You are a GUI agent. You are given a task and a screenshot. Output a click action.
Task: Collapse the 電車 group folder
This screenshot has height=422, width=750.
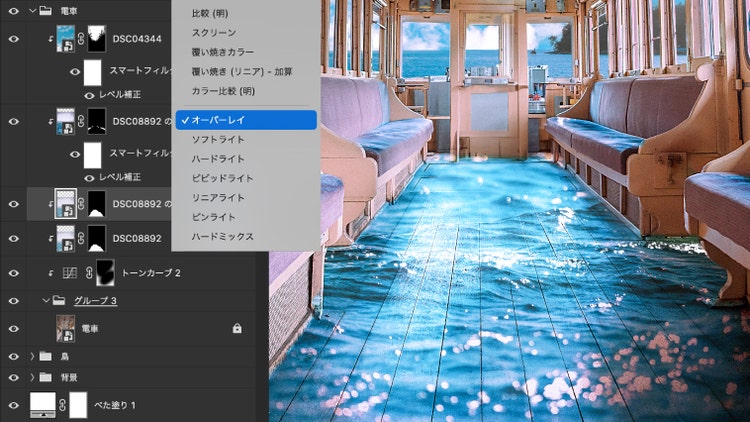tap(33, 11)
